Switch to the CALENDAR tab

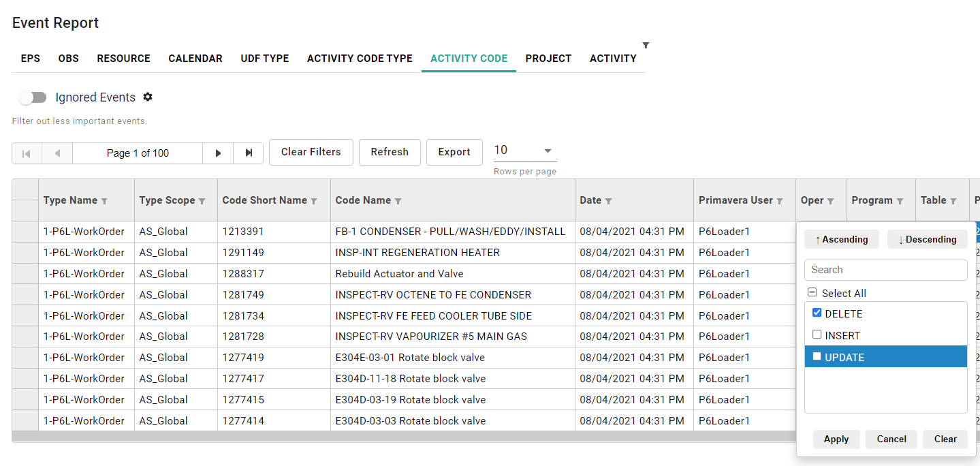(195, 59)
